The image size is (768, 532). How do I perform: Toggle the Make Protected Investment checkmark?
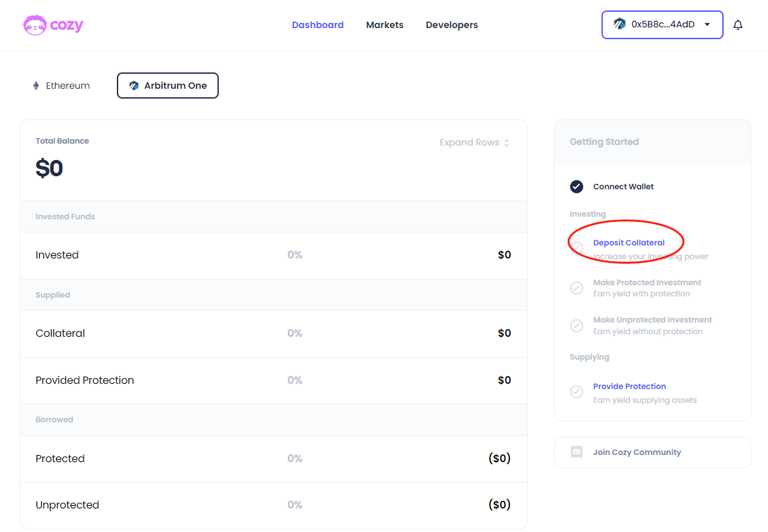point(577,288)
